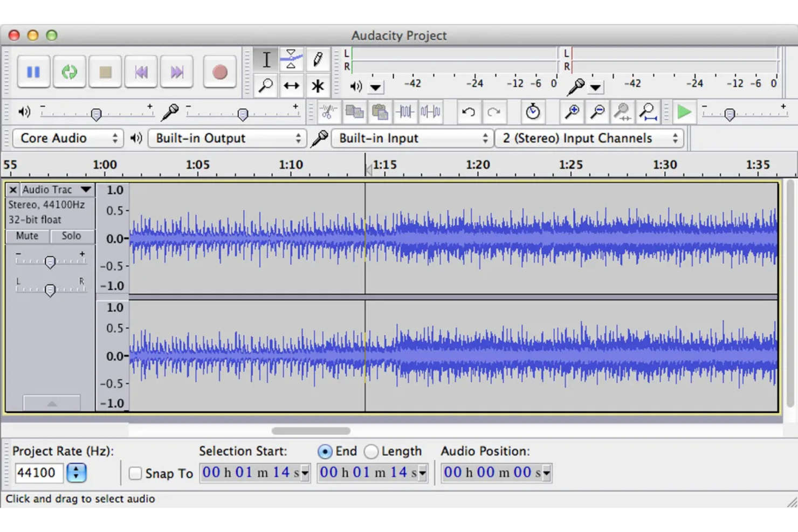Open the Sync-Lock clock icon
798x532 pixels.
pyautogui.click(x=533, y=112)
